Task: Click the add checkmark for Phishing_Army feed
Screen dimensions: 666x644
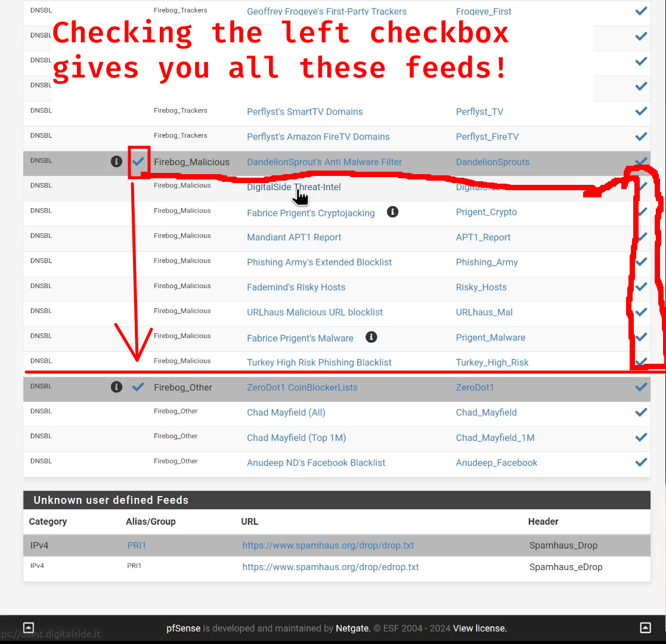Action: [641, 262]
